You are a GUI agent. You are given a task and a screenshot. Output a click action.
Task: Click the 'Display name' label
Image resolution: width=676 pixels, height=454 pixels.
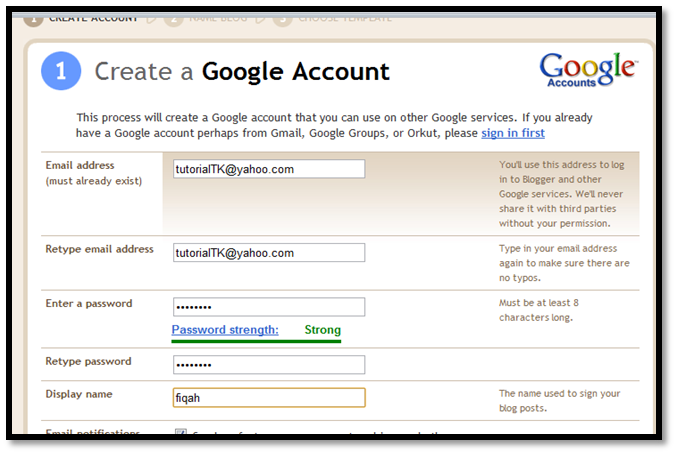[79, 394]
